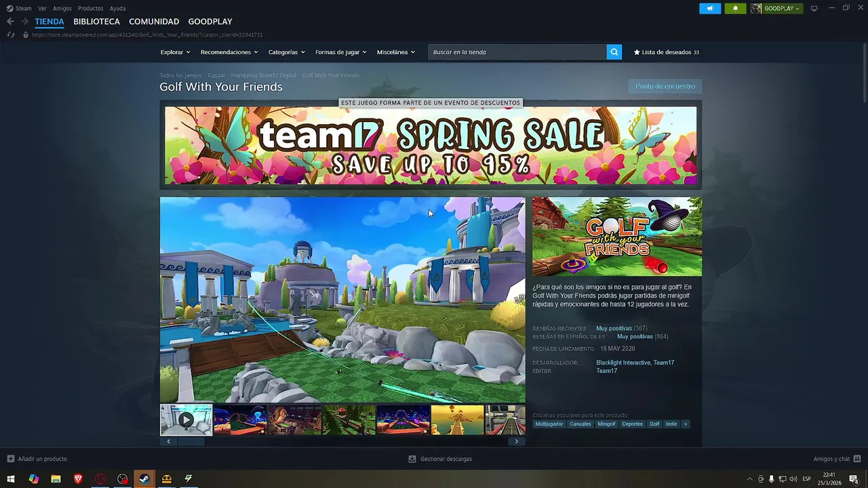
Task: Click the thumbnail strip scrollbar handle
Action: pyautogui.click(x=191, y=441)
